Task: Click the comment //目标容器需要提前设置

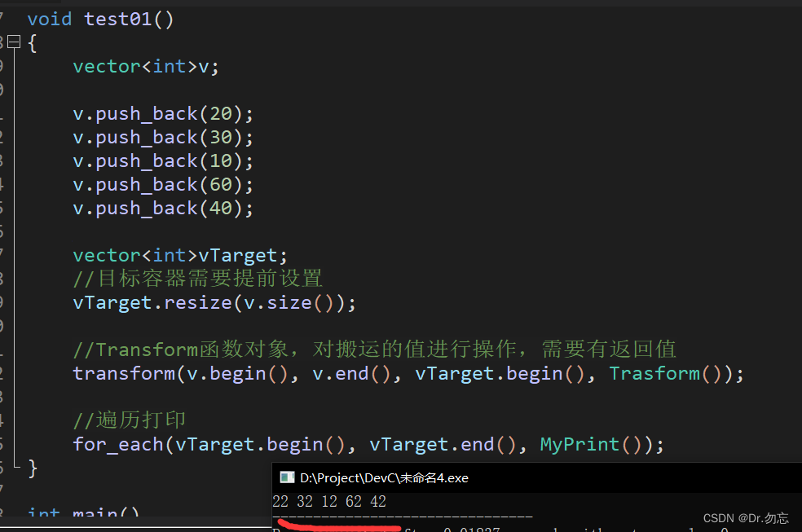Action: tap(197, 279)
